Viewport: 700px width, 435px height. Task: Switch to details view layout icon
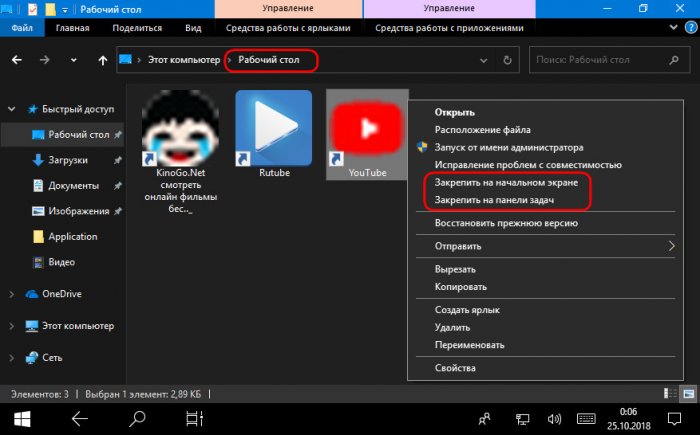coord(670,393)
